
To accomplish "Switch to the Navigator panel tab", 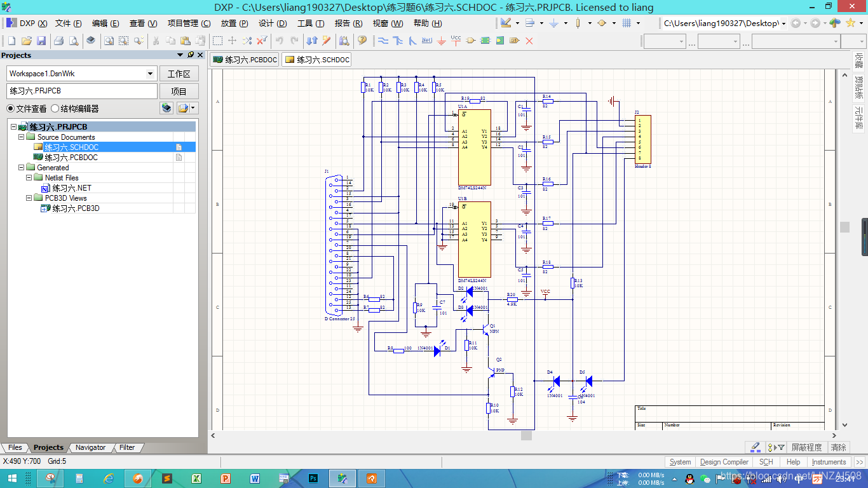I will (90, 447).
